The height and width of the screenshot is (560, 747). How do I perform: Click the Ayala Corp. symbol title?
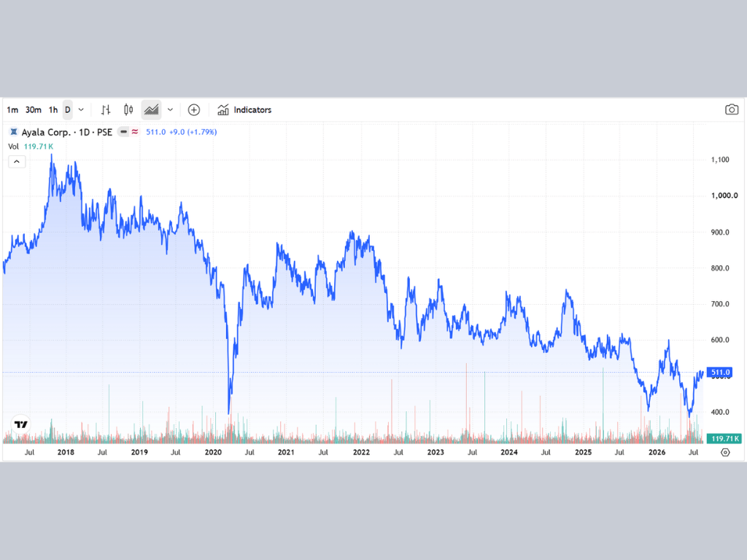pyautogui.click(x=66, y=133)
